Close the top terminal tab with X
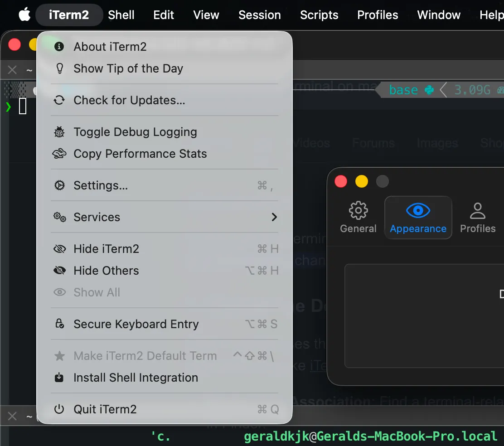The width and height of the screenshot is (504, 446). click(12, 70)
